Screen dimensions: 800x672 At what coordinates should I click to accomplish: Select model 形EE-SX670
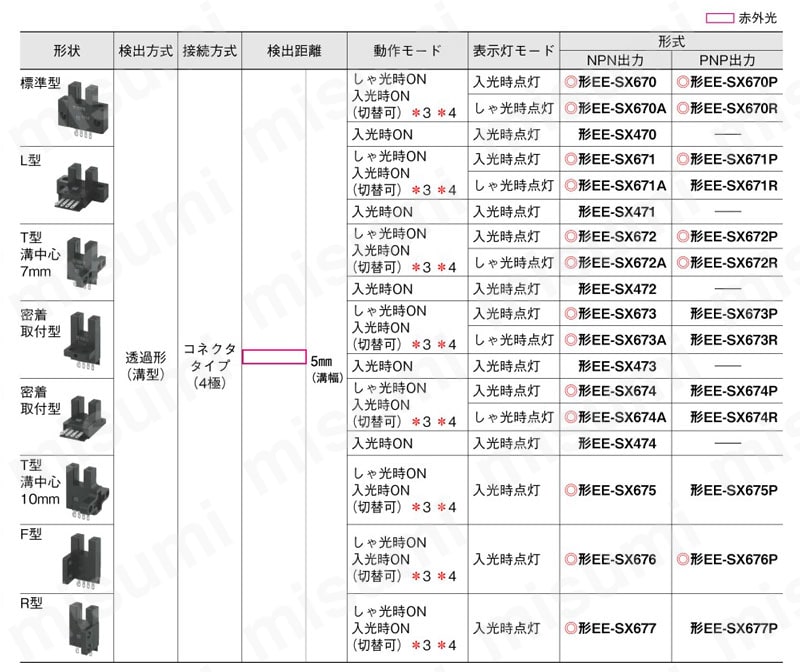tap(617, 82)
